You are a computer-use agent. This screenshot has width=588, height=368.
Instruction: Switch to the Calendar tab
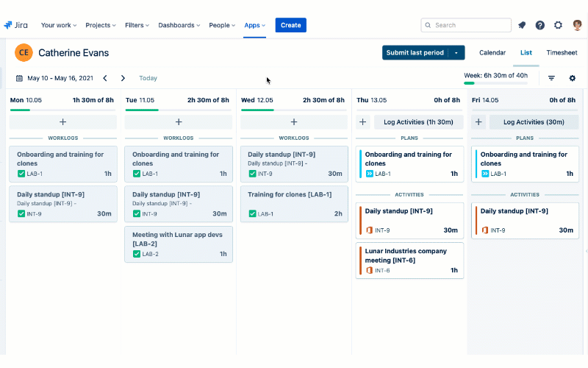click(492, 53)
